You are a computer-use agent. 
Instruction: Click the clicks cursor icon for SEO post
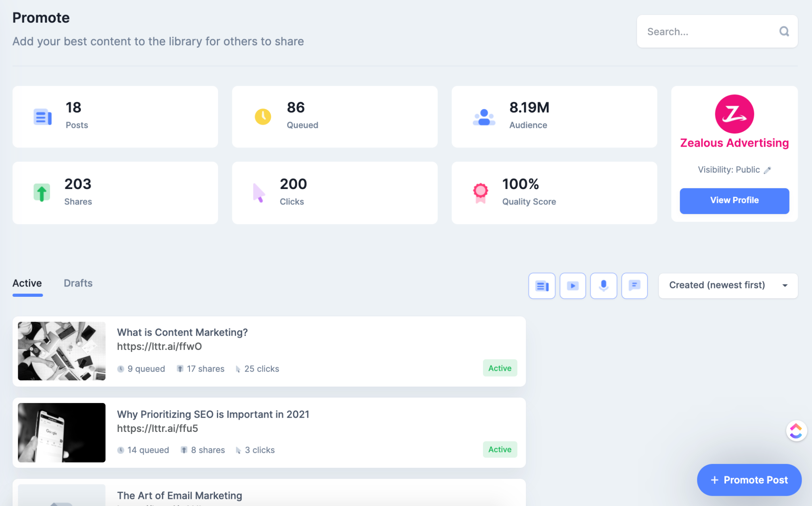238,450
